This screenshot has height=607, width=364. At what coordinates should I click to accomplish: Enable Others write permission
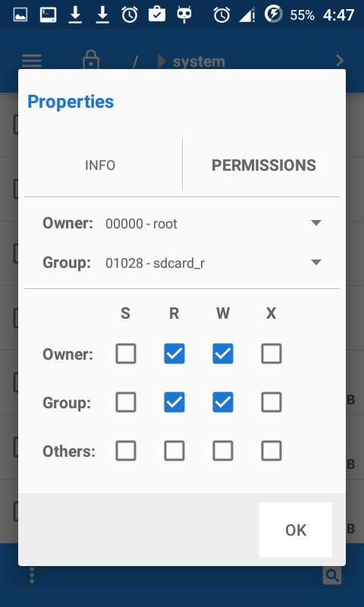pyautogui.click(x=223, y=451)
